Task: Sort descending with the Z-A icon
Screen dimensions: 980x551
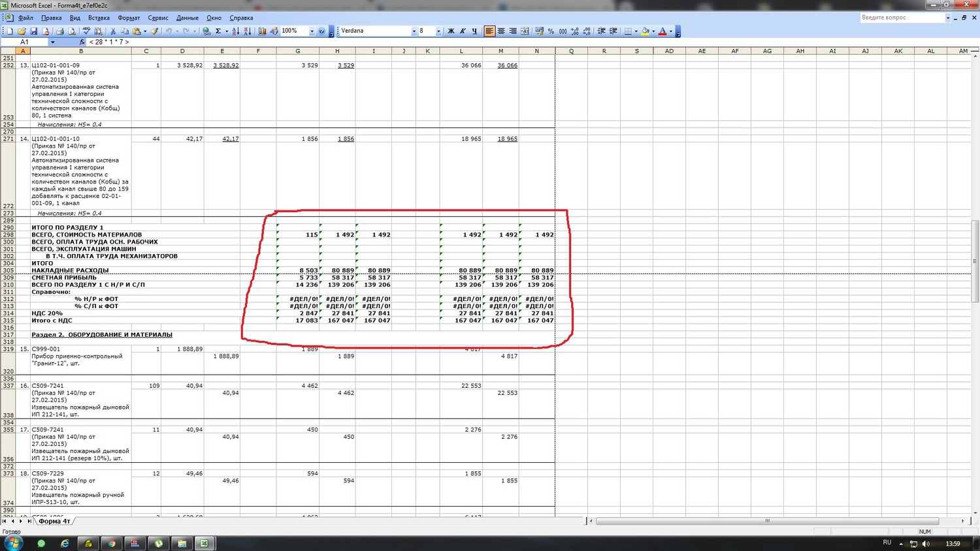Action: click(x=247, y=31)
